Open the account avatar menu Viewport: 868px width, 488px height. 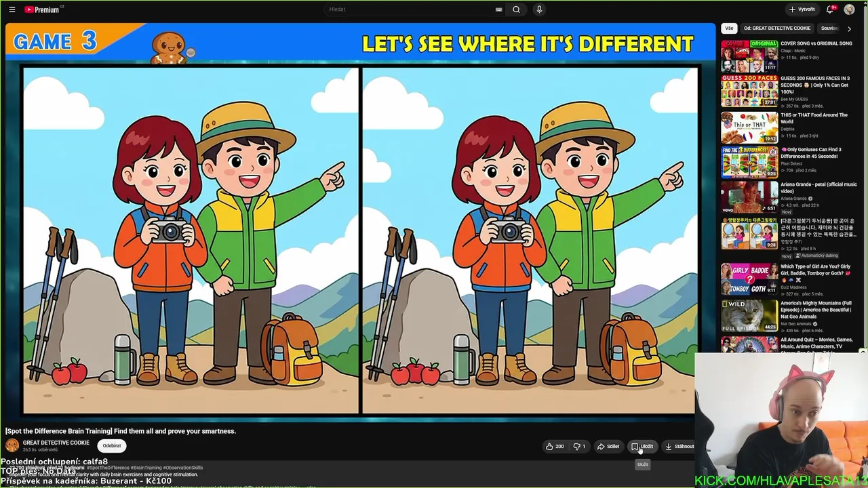coord(849,9)
